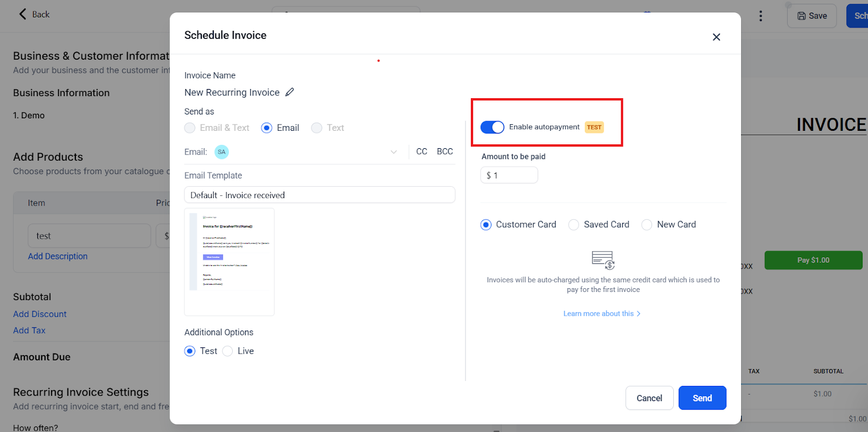Select the 1. Demo business entry
The image size is (868, 432).
click(29, 116)
